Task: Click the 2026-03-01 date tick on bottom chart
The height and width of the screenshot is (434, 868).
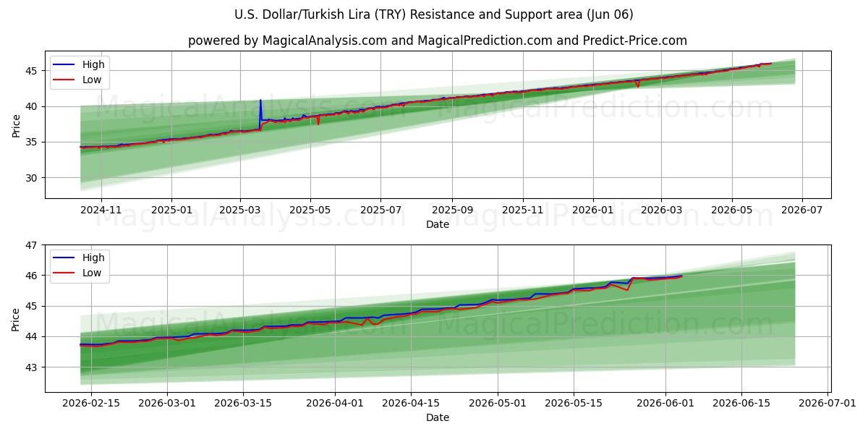Action: pyautogui.click(x=167, y=402)
